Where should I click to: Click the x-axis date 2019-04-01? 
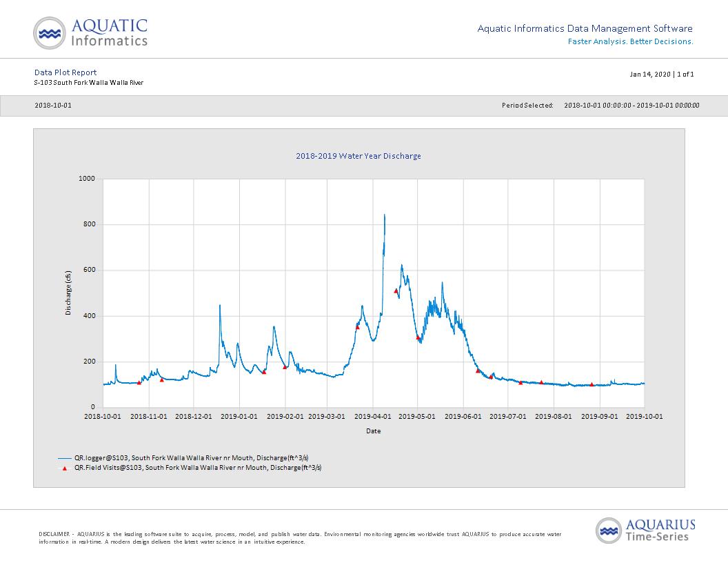click(373, 417)
